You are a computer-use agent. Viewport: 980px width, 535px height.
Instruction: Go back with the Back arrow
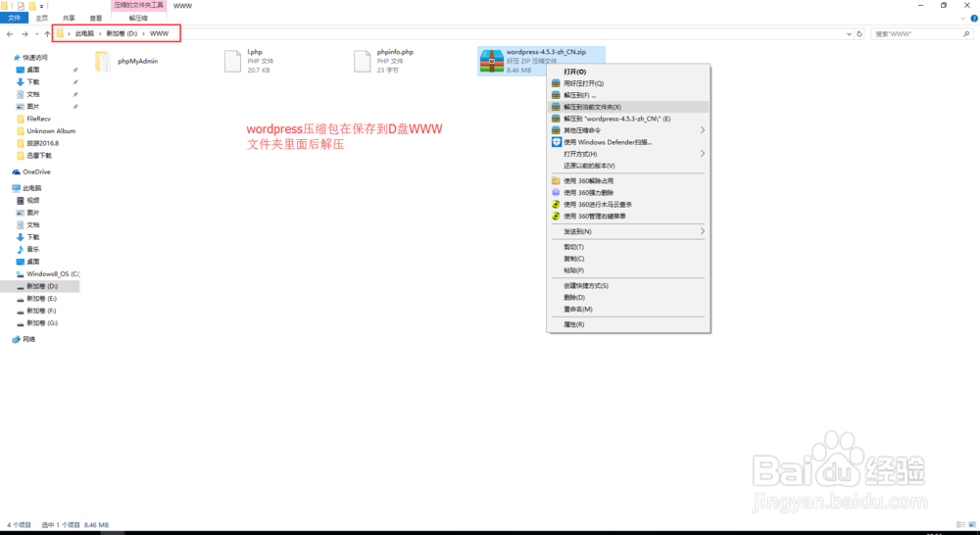tap(10, 33)
